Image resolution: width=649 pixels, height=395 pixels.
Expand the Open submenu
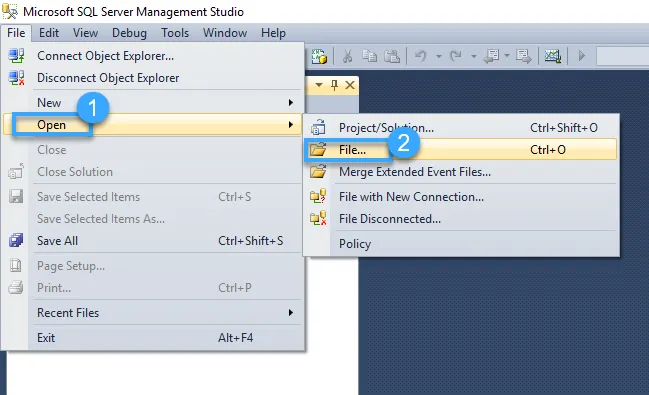click(x=153, y=124)
